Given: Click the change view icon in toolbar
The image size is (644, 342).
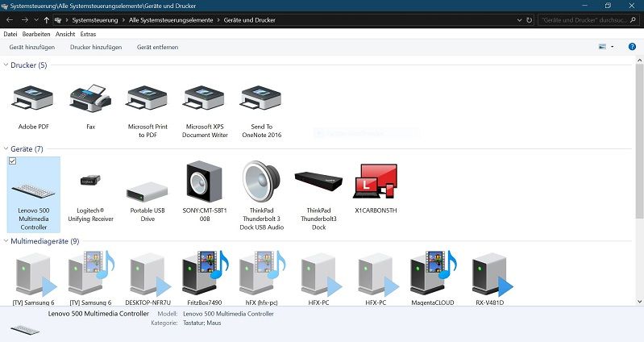Looking at the screenshot, I should [603, 47].
